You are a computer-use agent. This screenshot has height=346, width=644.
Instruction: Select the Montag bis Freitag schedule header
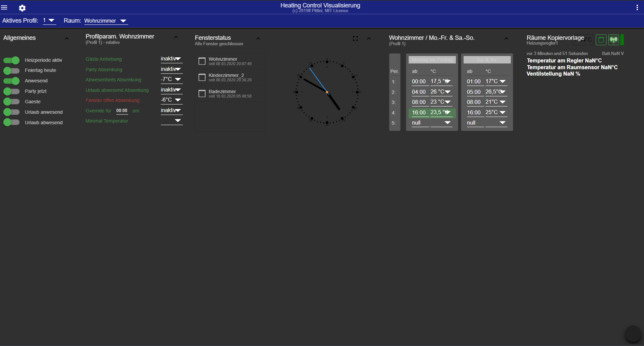point(432,60)
